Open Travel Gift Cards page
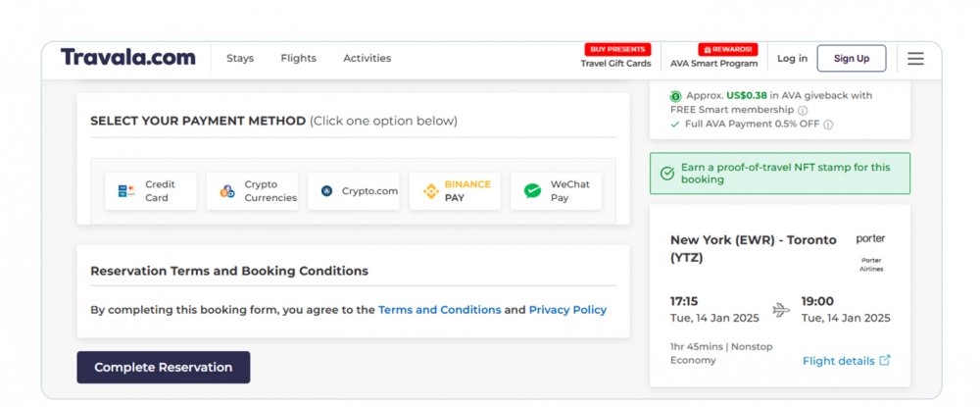The image size is (980, 407). click(x=615, y=63)
